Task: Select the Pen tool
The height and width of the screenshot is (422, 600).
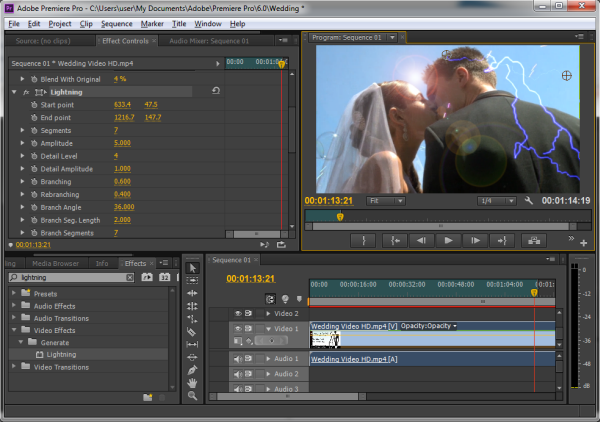Action: click(192, 370)
